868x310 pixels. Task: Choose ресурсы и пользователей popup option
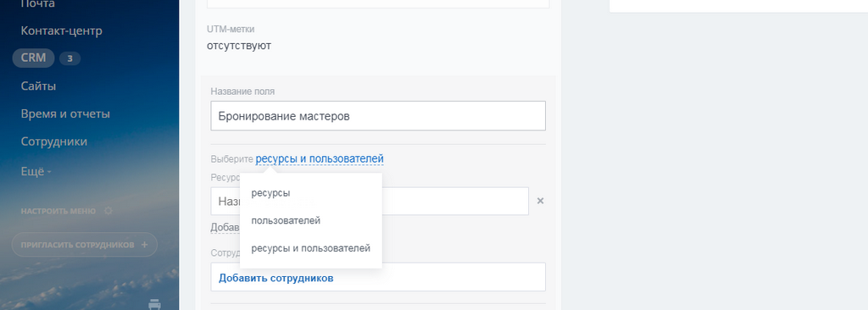(310, 248)
